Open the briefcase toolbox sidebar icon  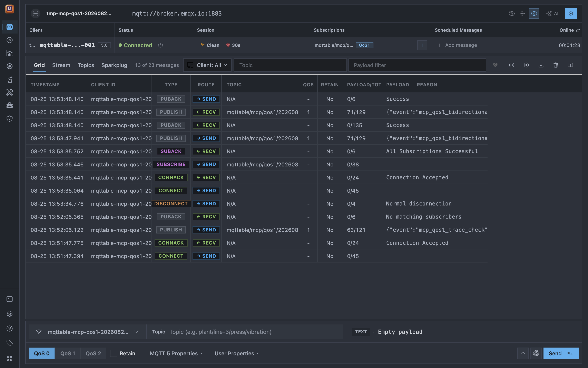(x=9, y=105)
